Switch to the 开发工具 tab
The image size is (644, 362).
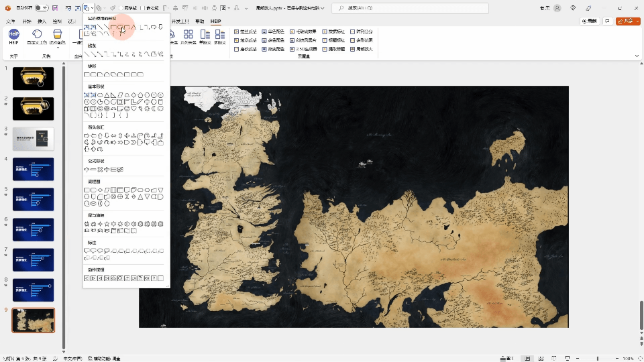[x=180, y=21]
